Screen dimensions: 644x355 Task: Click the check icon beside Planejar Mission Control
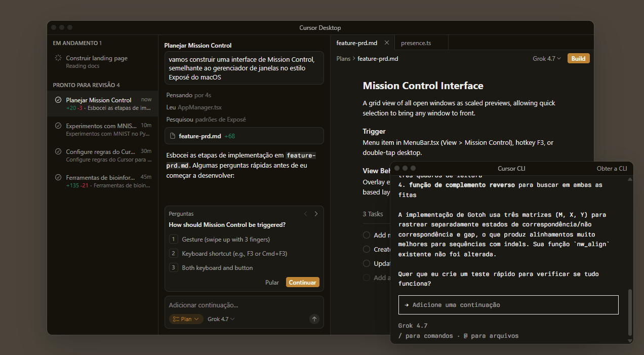tap(58, 100)
